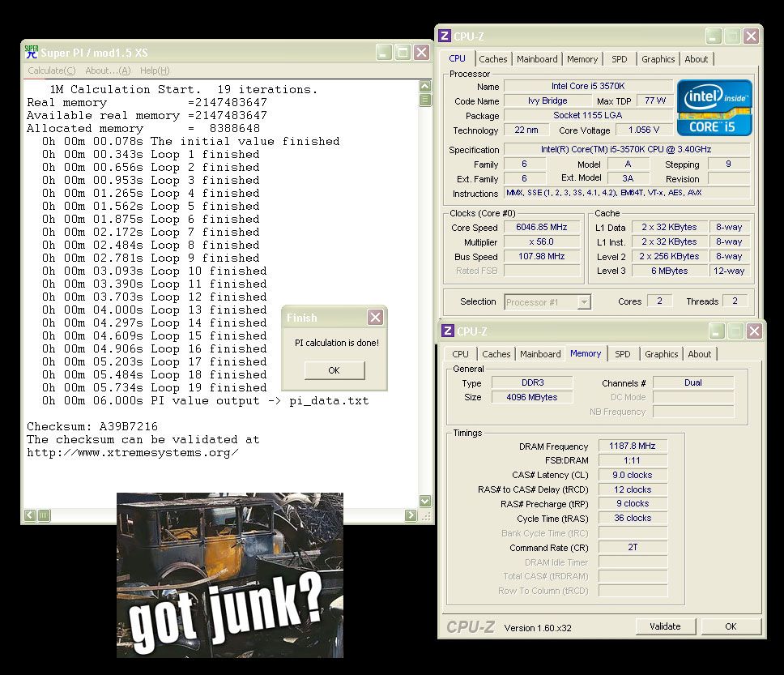This screenshot has width=784, height=675.
Task: Click the Bus Speed value 107.98 MHz
Action: point(542,256)
